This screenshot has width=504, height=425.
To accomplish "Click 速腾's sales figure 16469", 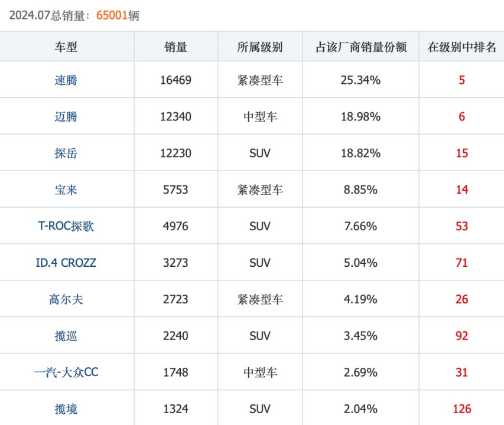I will click(175, 80).
